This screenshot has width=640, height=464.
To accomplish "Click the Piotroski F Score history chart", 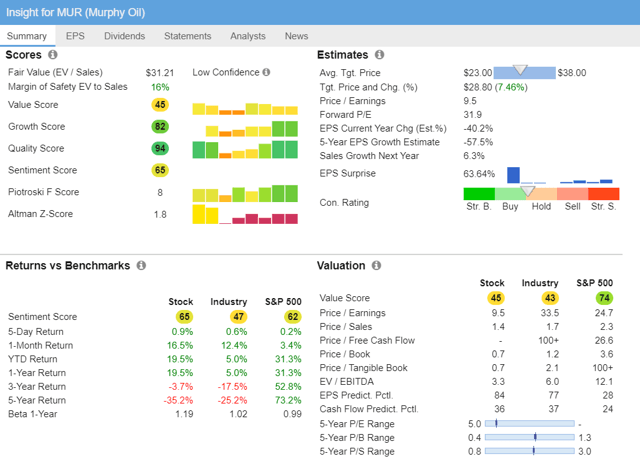I will click(245, 193).
